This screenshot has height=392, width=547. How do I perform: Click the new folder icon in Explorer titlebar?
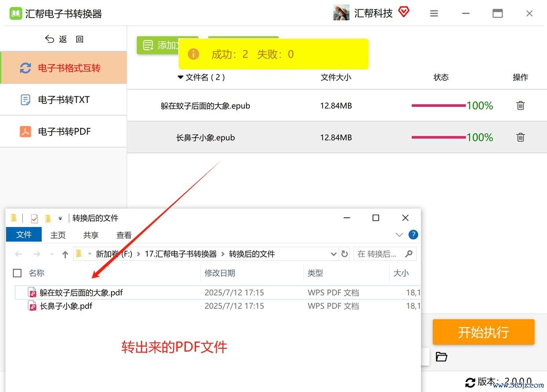[48, 218]
